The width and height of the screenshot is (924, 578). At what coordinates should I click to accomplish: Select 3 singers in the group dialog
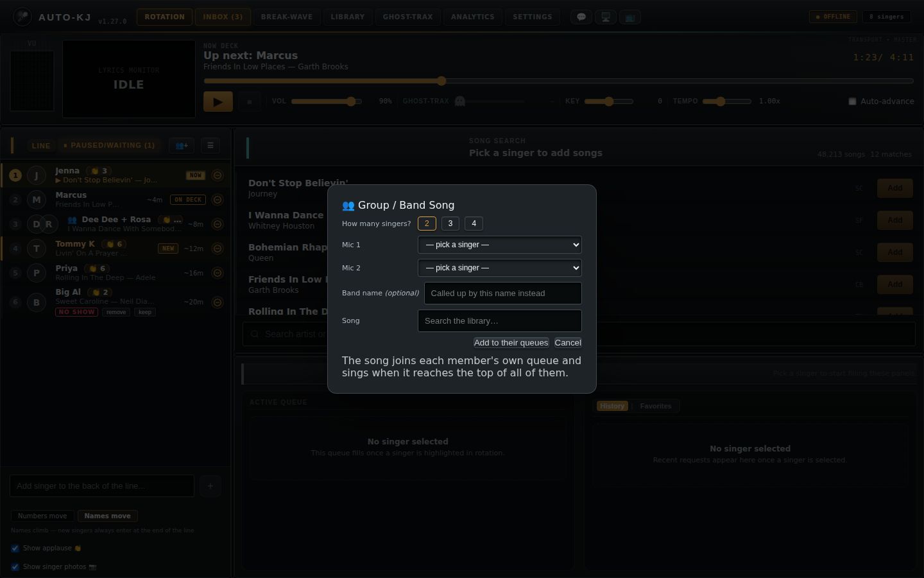(450, 223)
